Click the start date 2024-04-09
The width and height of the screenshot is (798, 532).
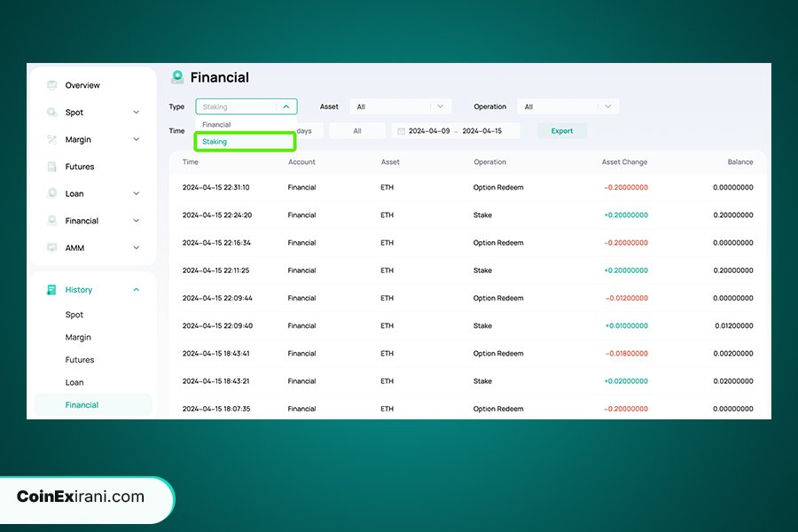tap(429, 131)
